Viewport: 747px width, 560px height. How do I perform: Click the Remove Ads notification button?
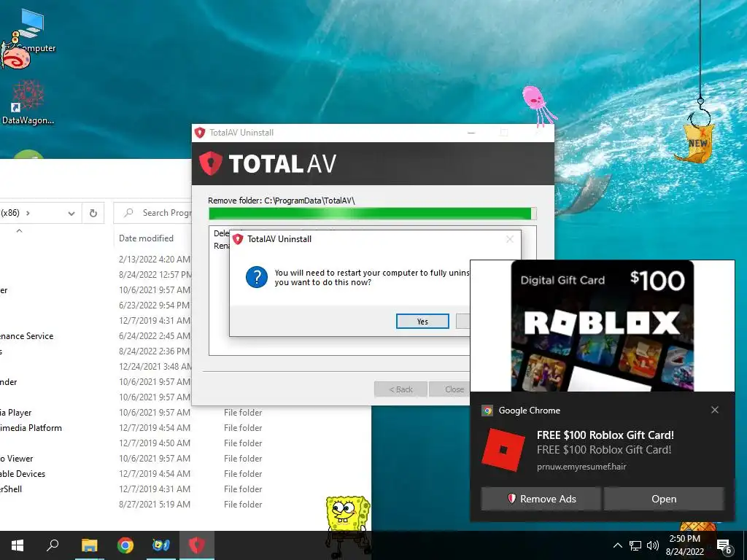click(541, 499)
